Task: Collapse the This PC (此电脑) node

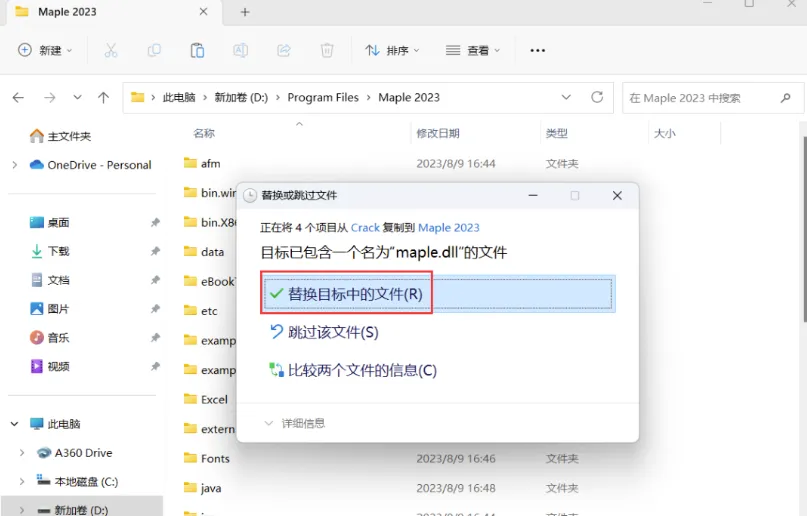Action: click(14, 424)
